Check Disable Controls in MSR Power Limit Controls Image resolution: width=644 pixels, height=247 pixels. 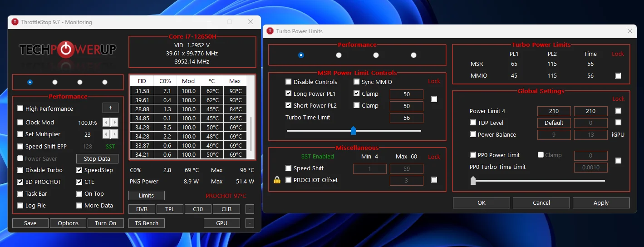(x=289, y=82)
